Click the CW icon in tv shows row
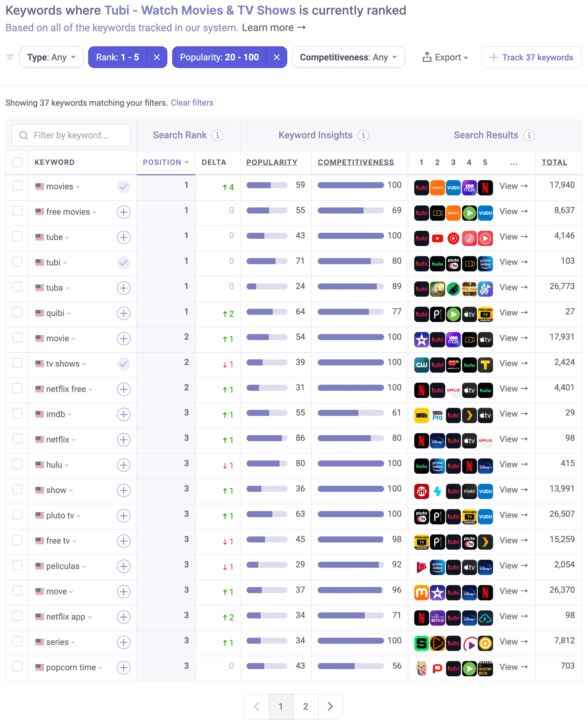This screenshot has width=588, height=728. (421, 364)
